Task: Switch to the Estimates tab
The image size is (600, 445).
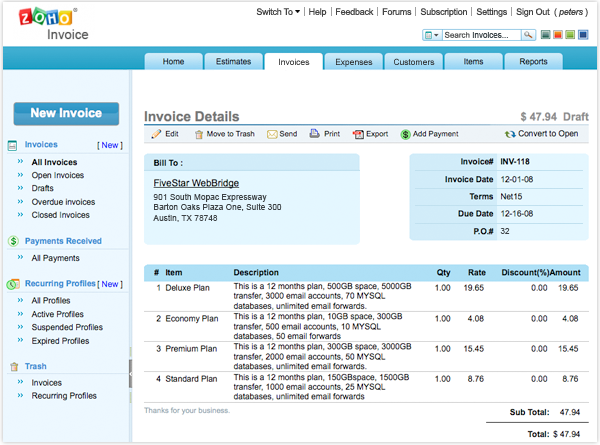Action: pos(233,62)
